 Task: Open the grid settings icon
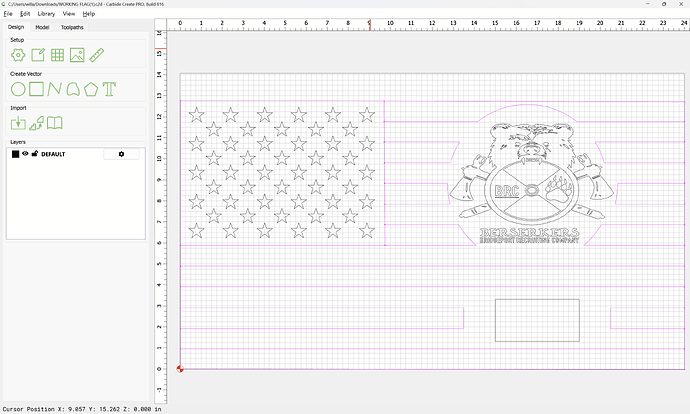point(57,55)
